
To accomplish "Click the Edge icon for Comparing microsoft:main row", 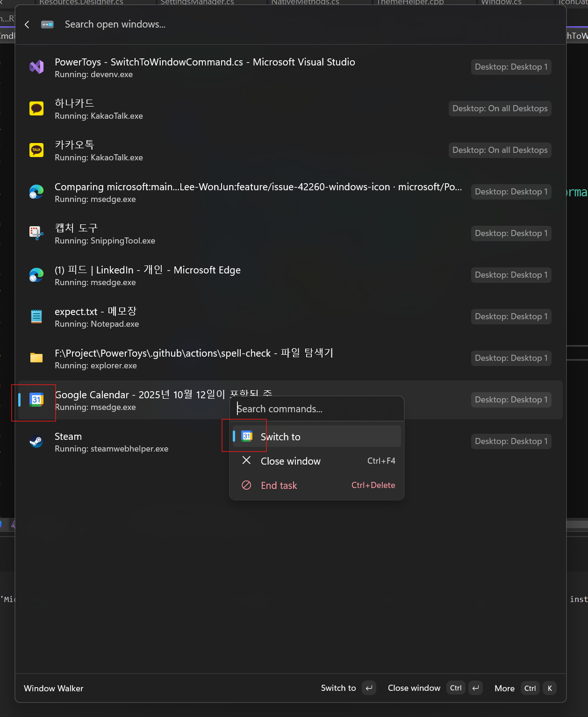I will (x=36, y=192).
